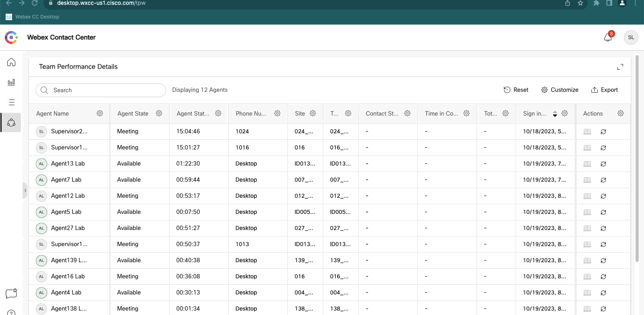
Task: Expand the collapsed side navigation panel
Action: tap(25, 191)
